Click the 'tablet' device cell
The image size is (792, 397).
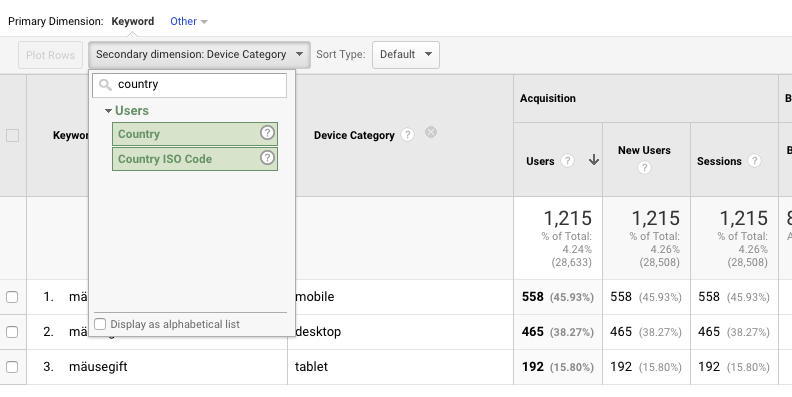coord(311,366)
